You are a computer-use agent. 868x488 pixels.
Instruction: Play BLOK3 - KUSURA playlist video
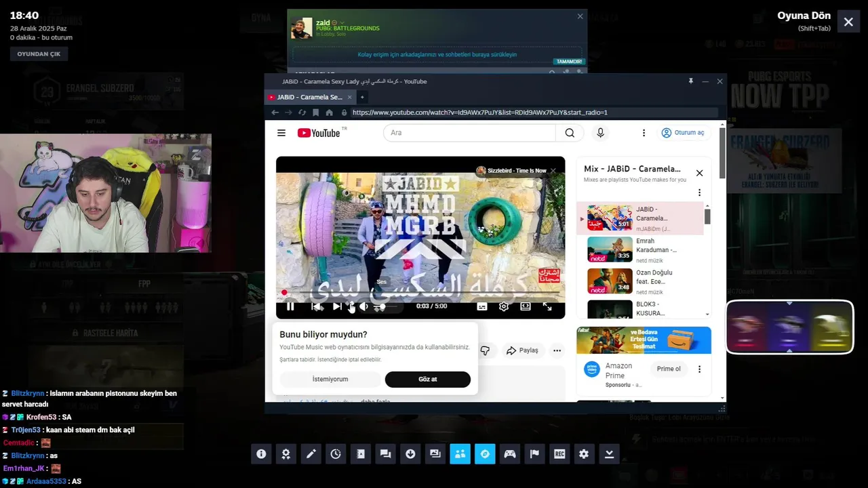[639, 308]
